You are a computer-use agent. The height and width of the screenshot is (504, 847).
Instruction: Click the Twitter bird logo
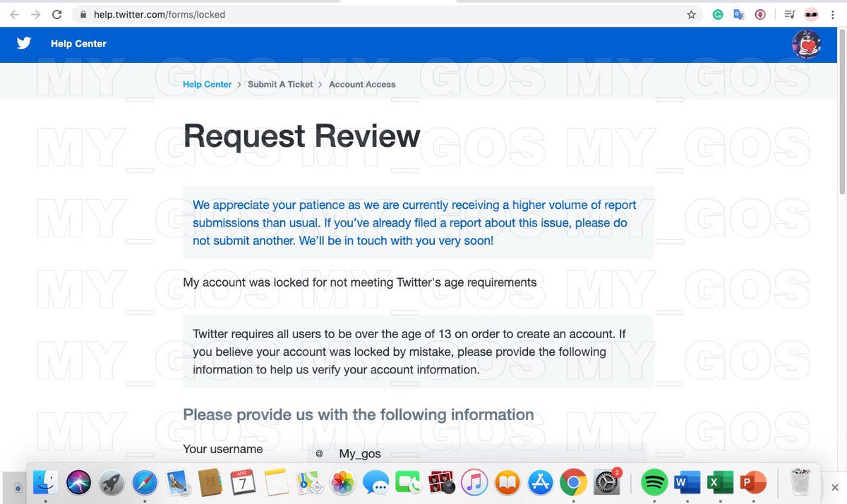pos(24,44)
